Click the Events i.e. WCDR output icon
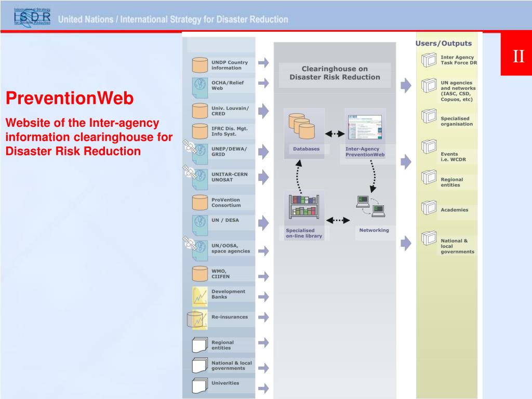 (429, 147)
